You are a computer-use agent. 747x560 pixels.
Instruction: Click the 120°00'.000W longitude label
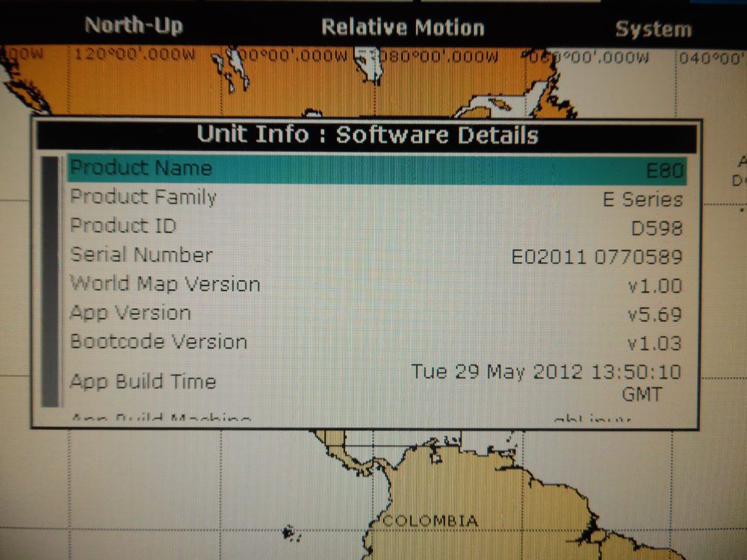134,54
